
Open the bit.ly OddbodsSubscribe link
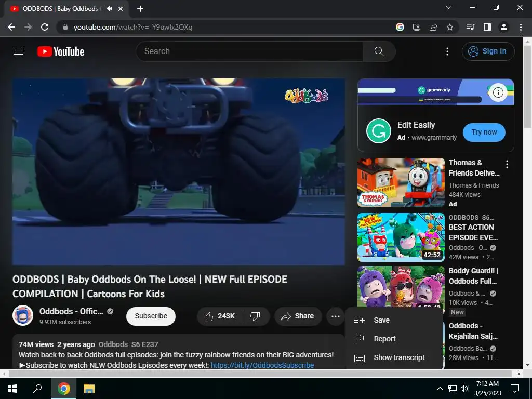[262, 365]
